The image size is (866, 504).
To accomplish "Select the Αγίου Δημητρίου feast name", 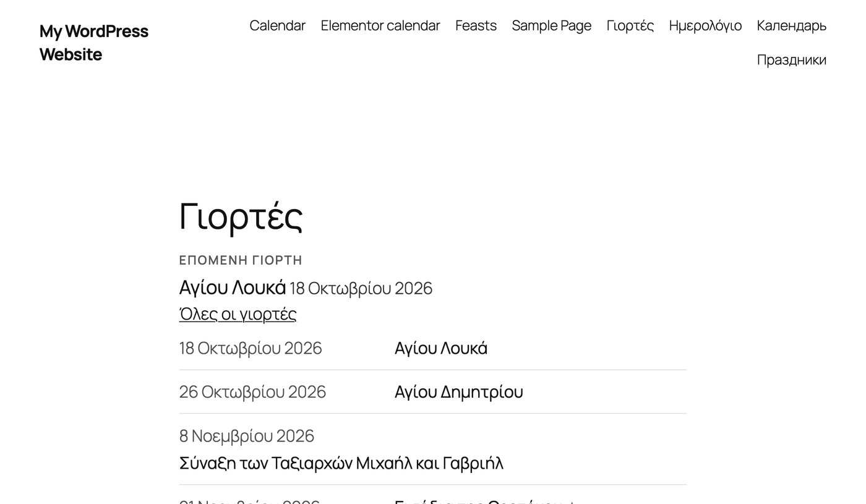I will 459,392.
